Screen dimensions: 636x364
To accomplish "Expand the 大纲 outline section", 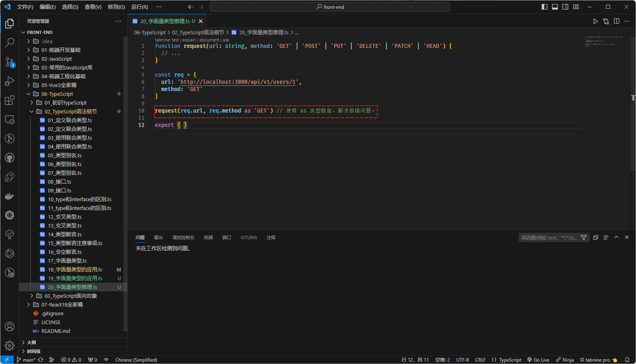I will (32, 342).
